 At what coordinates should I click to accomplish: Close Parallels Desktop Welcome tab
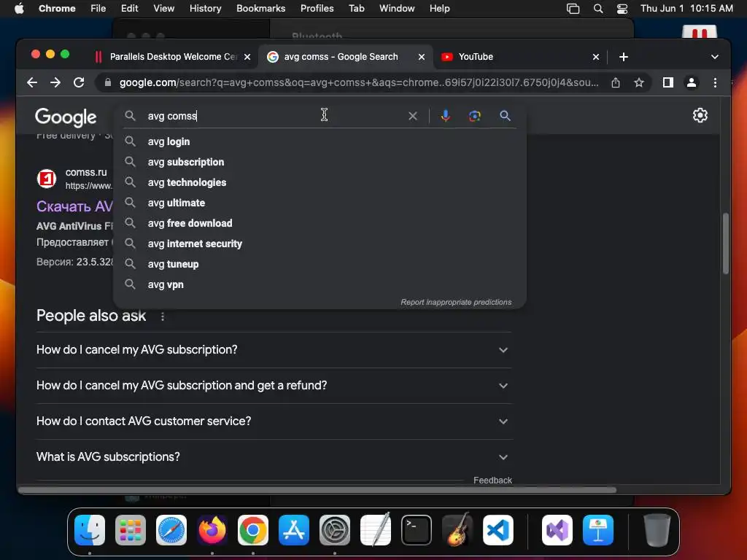tap(247, 57)
